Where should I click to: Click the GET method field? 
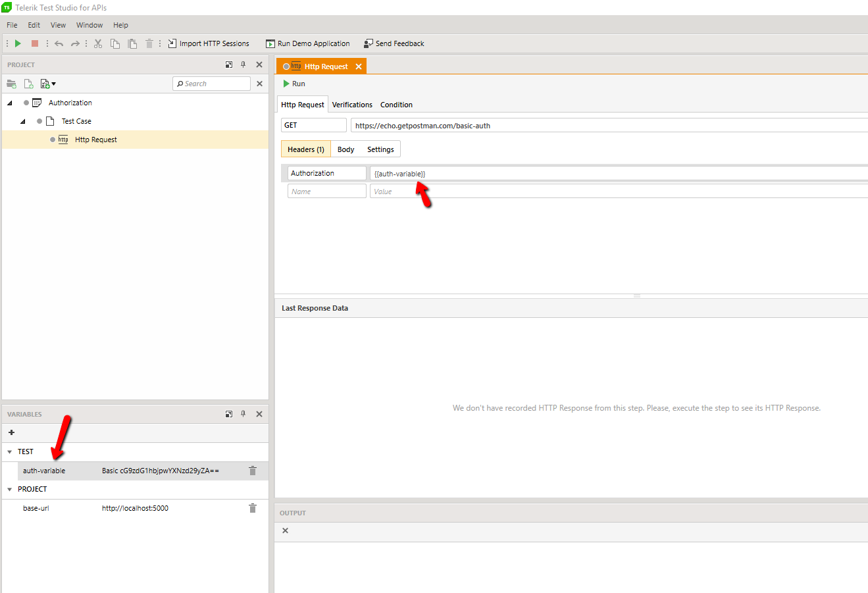pyautogui.click(x=314, y=125)
